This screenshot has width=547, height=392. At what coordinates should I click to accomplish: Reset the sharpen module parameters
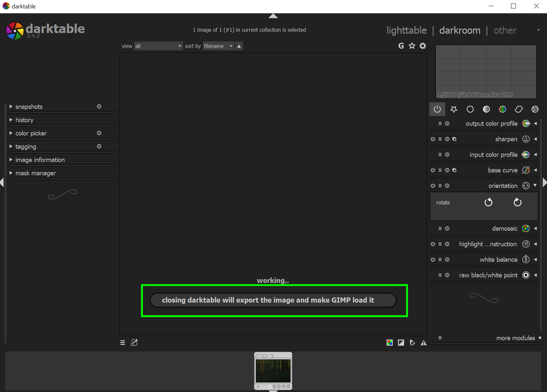pyautogui.click(x=447, y=139)
